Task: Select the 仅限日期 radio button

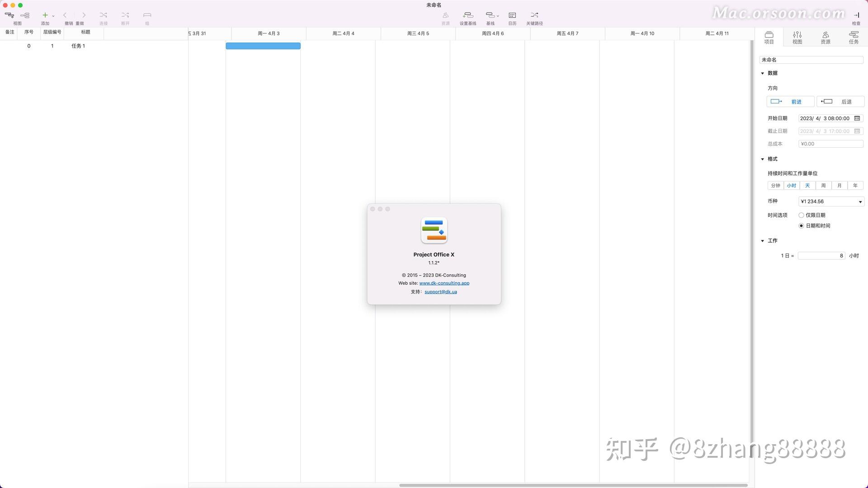Action: click(x=801, y=215)
